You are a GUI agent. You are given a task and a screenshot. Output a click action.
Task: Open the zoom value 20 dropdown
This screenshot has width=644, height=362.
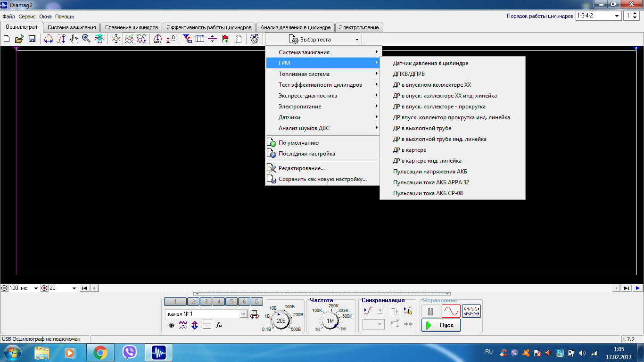[x=63, y=288]
